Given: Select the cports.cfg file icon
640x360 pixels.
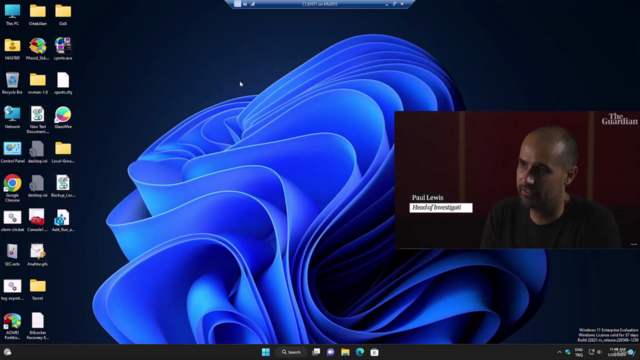Looking at the screenshot, I should [x=63, y=83].
